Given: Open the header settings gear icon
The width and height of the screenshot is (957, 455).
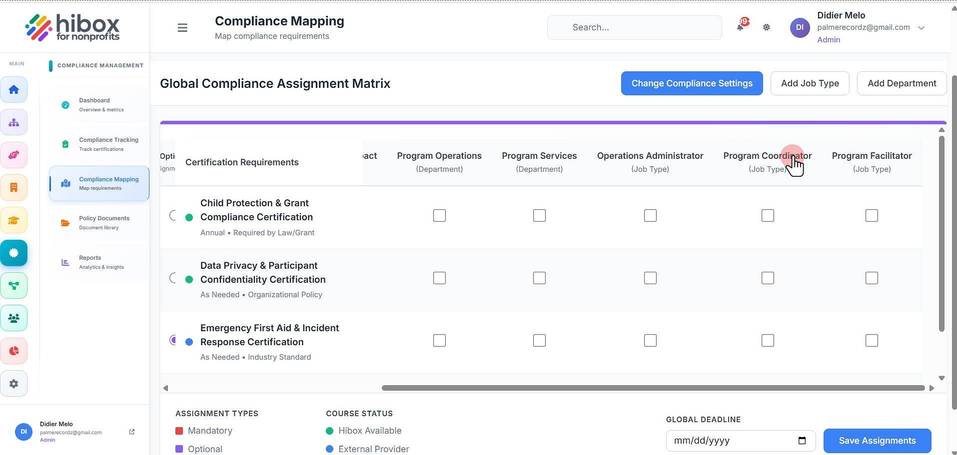Looking at the screenshot, I should 767,27.
